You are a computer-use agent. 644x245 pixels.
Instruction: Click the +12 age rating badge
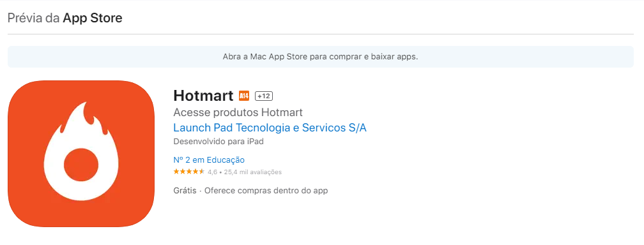(264, 96)
